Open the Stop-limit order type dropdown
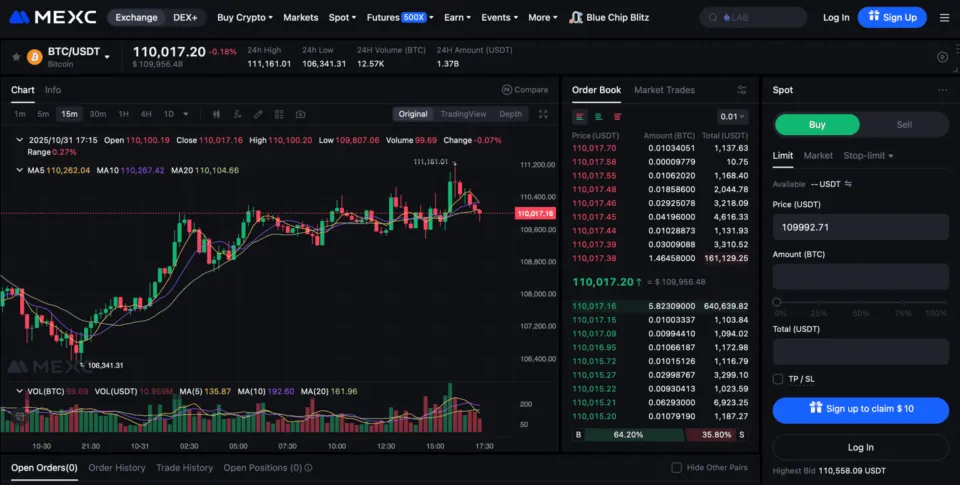This screenshot has height=485, width=960. click(x=868, y=156)
